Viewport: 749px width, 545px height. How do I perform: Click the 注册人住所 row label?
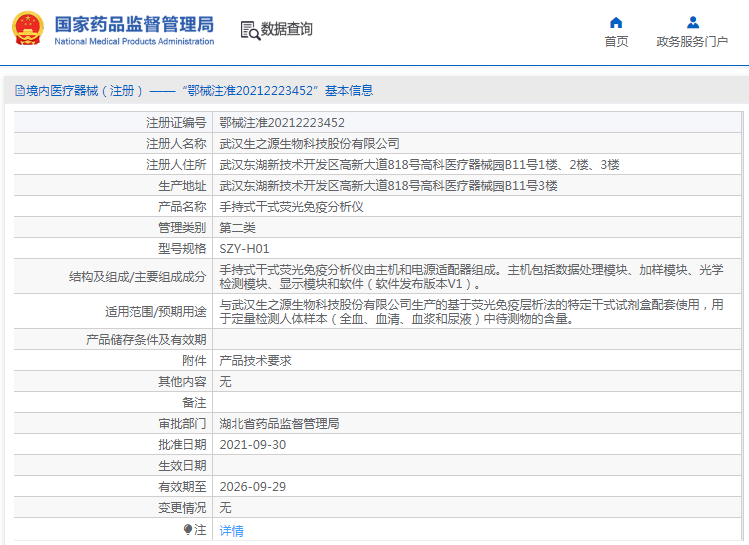tap(176, 165)
